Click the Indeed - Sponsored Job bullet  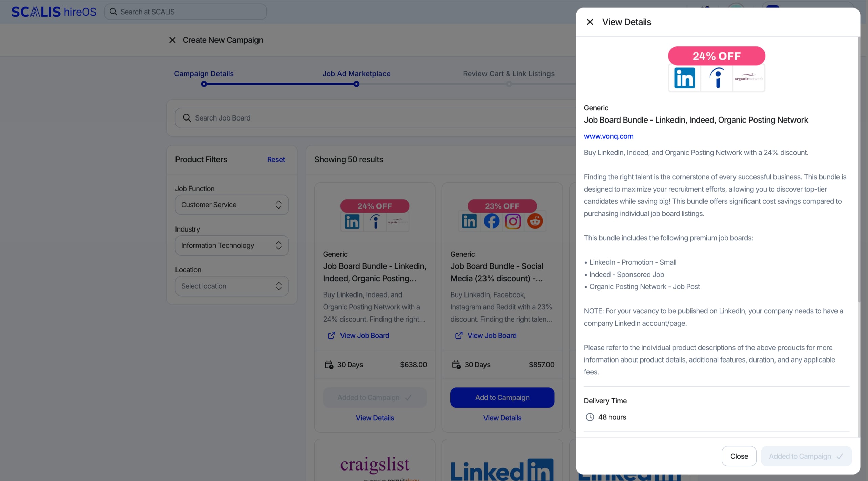[626, 275]
